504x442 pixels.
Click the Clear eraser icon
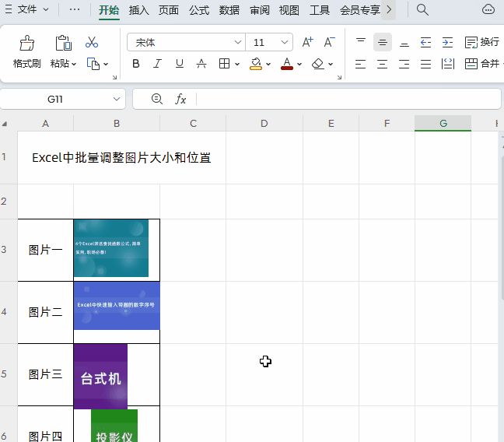(318, 64)
